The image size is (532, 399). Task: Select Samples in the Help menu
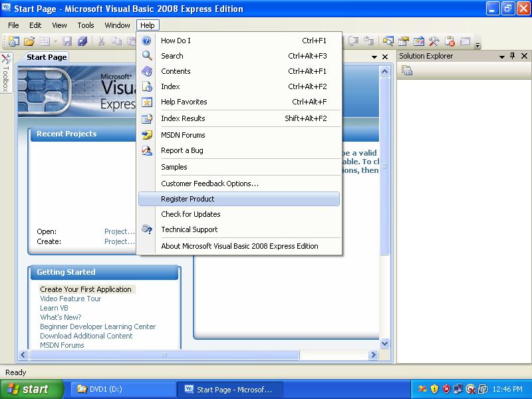click(x=239, y=167)
